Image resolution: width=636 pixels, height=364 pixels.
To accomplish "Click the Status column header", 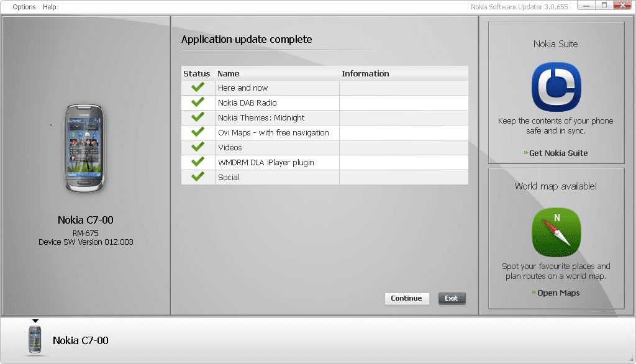I will pyautogui.click(x=198, y=73).
